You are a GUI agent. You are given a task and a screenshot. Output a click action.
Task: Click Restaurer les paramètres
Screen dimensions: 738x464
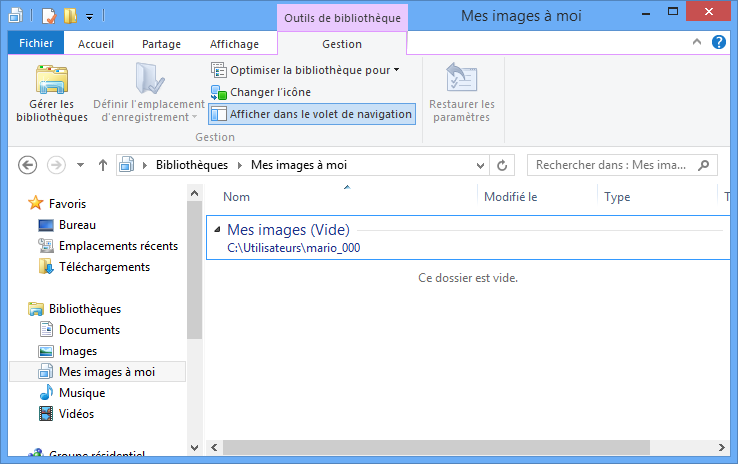[x=462, y=94]
